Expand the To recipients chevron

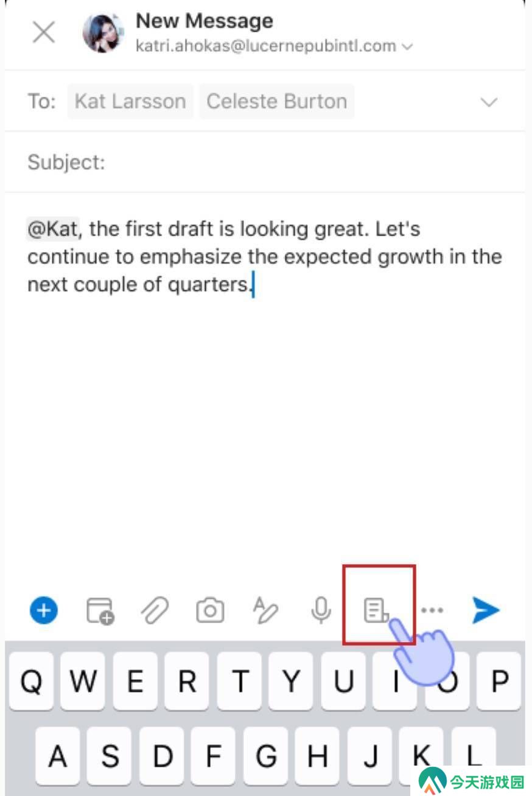pos(489,102)
